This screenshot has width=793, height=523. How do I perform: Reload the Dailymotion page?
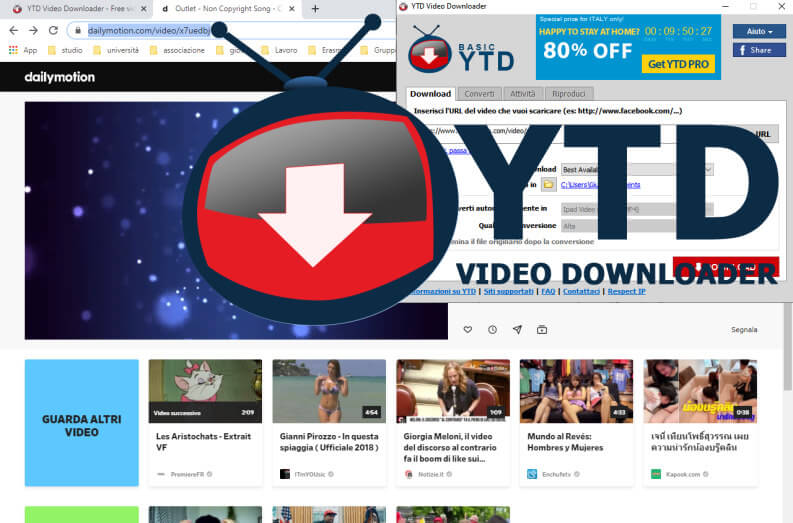[x=53, y=30]
